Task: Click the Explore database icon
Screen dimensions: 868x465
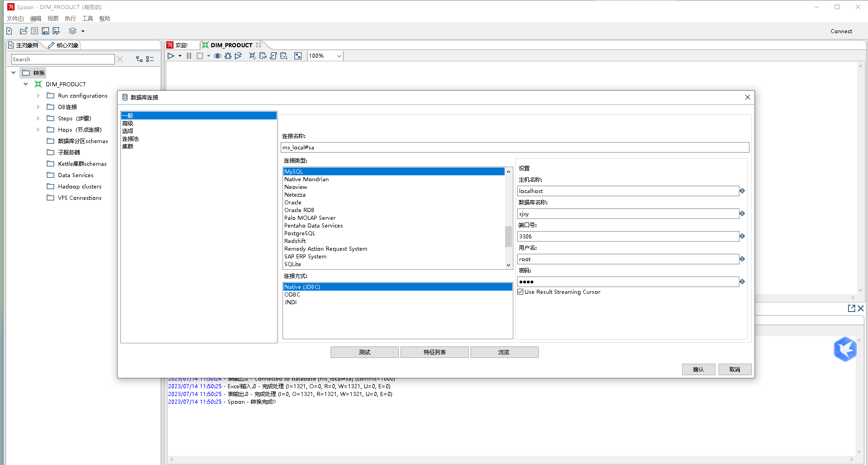Action: coord(284,56)
